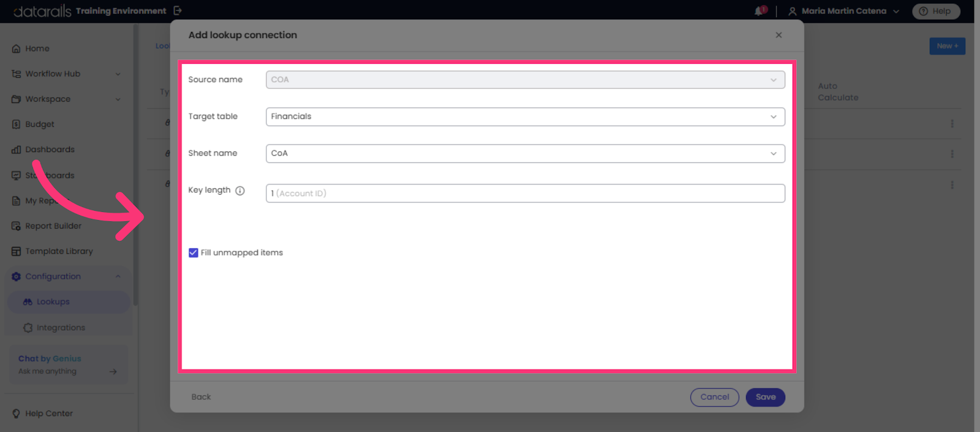The image size is (980, 432).
Task: Click the Lookups binoculars icon
Action: [28, 302]
